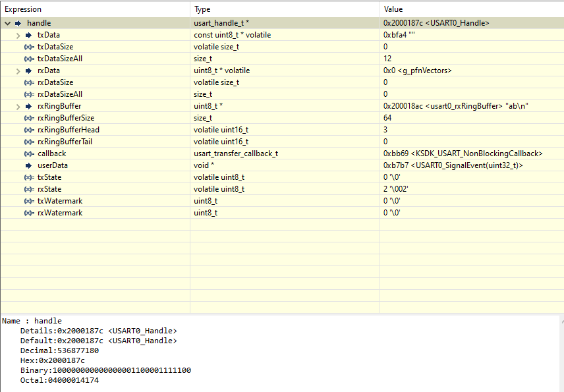Click the pointer arrow icon beside userData
This screenshot has width=564, height=392.
coord(28,165)
